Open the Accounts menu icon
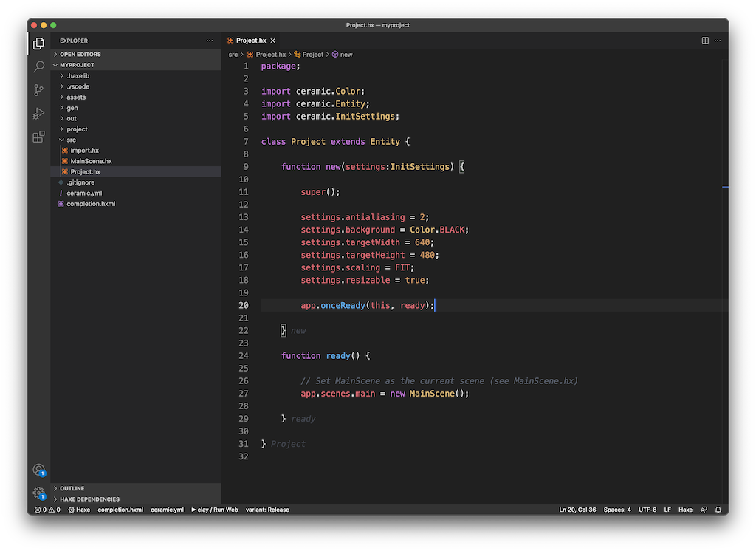This screenshot has width=756, height=551. tap(38, 470)
